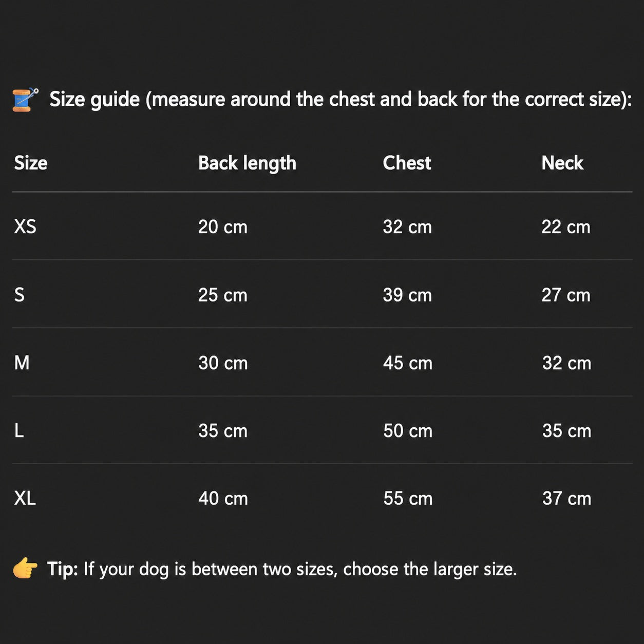Select the S size row label

pos(19,295)
